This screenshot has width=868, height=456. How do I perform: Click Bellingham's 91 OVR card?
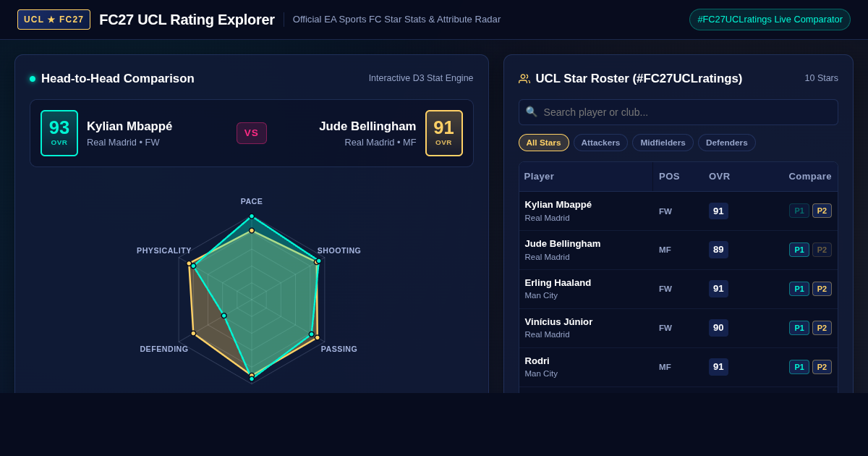click(444, 133)
